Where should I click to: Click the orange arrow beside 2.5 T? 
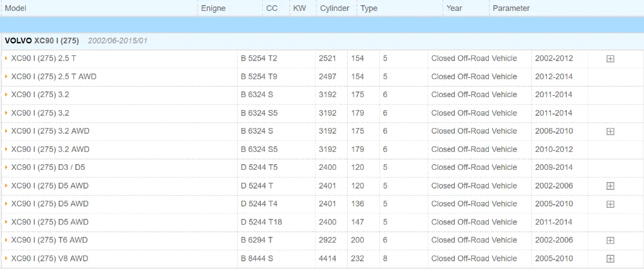(6, 59)
